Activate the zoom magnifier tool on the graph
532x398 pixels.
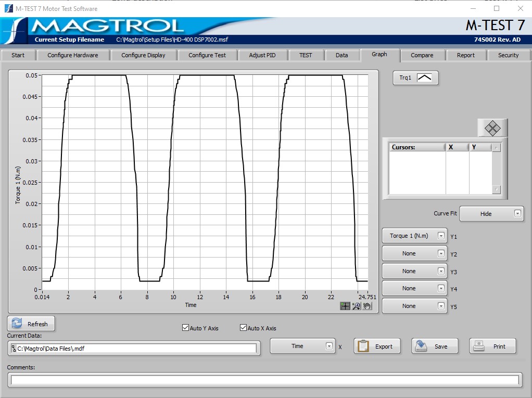point(356,306)
